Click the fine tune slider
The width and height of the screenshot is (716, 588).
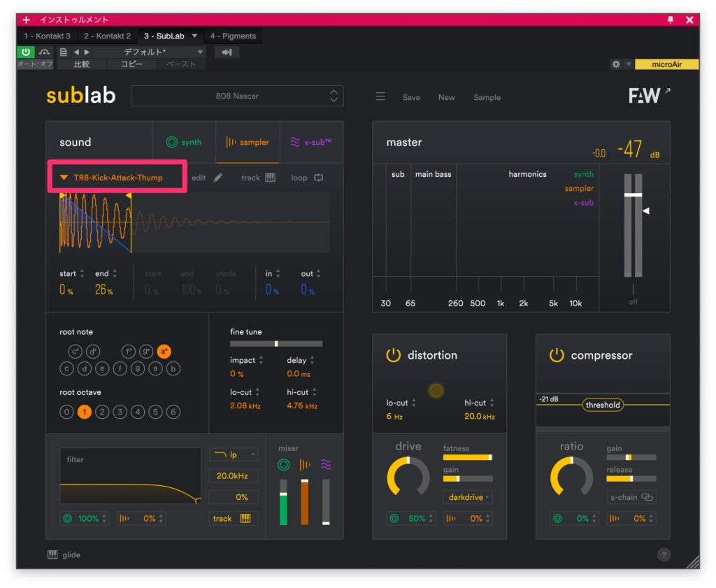click(276, 343)
